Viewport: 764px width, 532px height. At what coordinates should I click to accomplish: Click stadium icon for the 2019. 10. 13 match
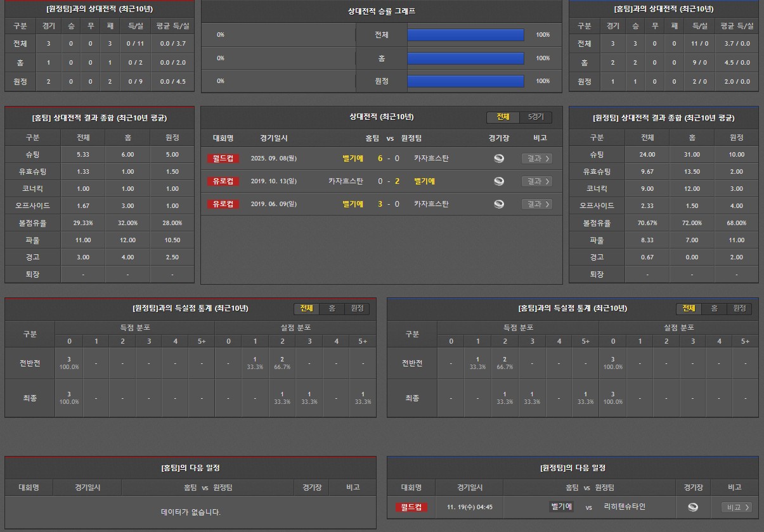(x=499, y=181)
